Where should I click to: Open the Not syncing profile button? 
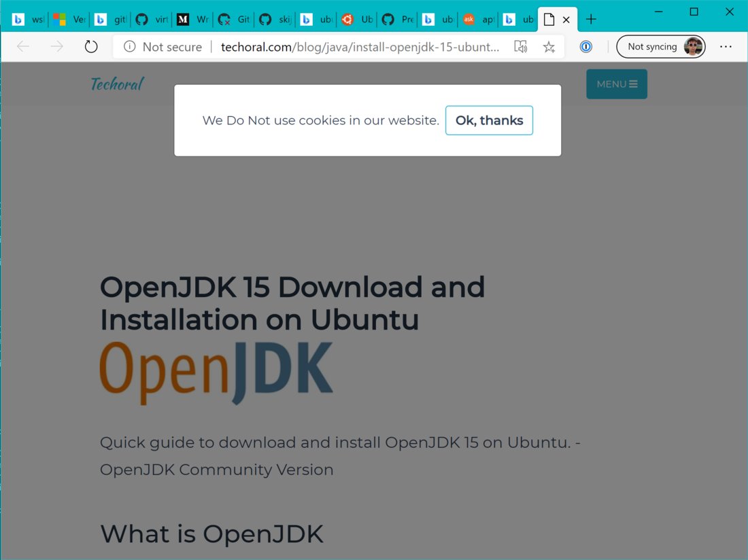coord(661,47)
